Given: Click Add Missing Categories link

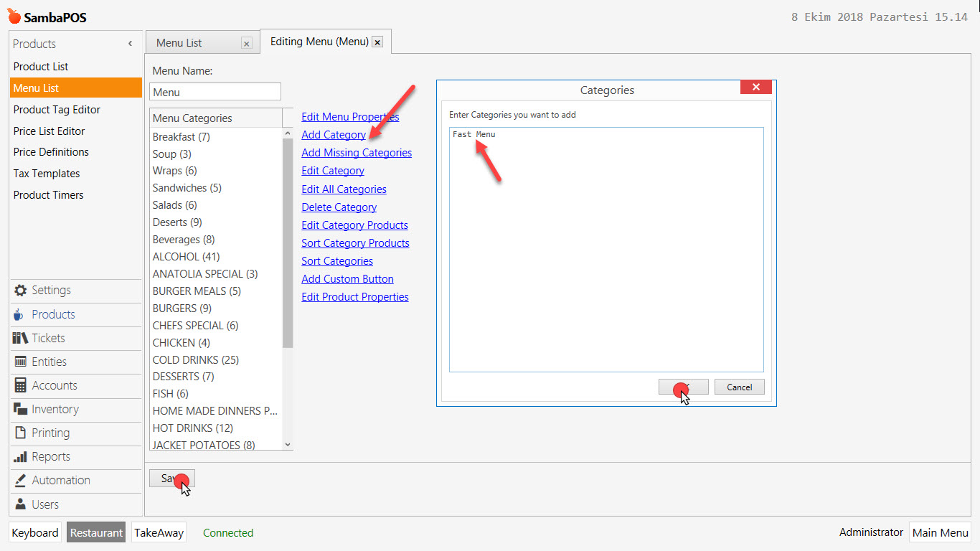Looking at the screenshot, I should pyautogui.click(x=357, y=153).
